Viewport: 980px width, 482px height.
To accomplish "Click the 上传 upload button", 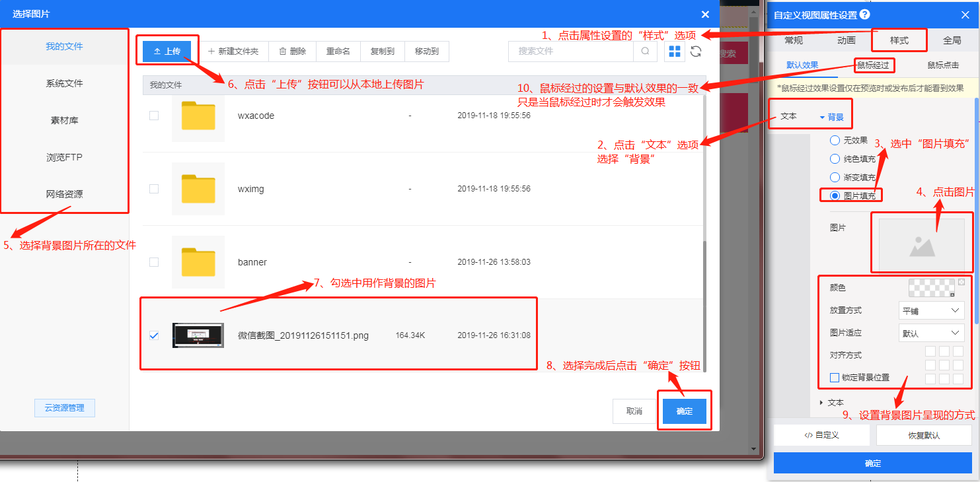I will (167, 52).
